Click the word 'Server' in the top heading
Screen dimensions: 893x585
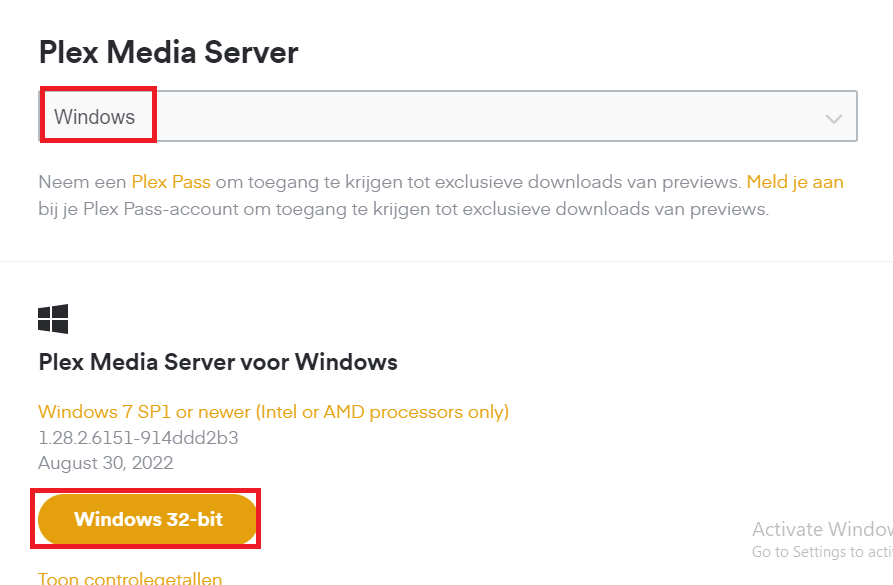[x=251, y=52]
